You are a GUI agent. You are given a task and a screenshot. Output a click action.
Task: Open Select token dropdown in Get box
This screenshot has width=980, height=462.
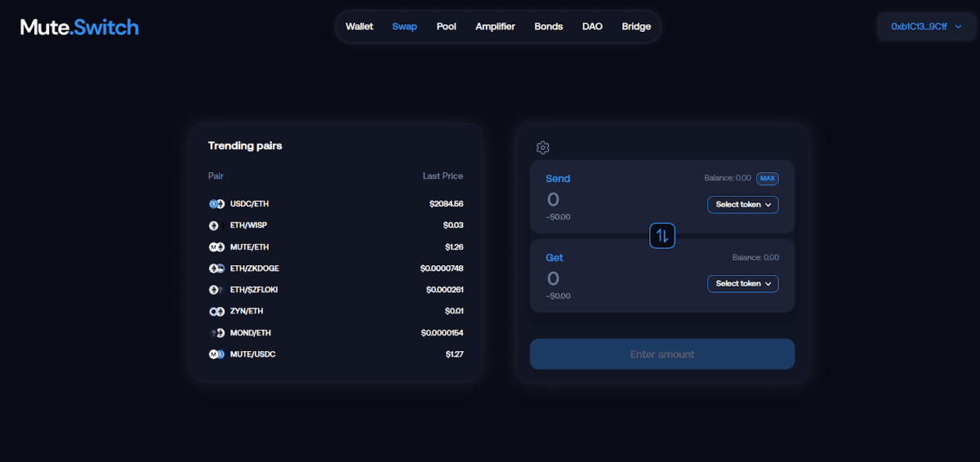coord(743,283)
